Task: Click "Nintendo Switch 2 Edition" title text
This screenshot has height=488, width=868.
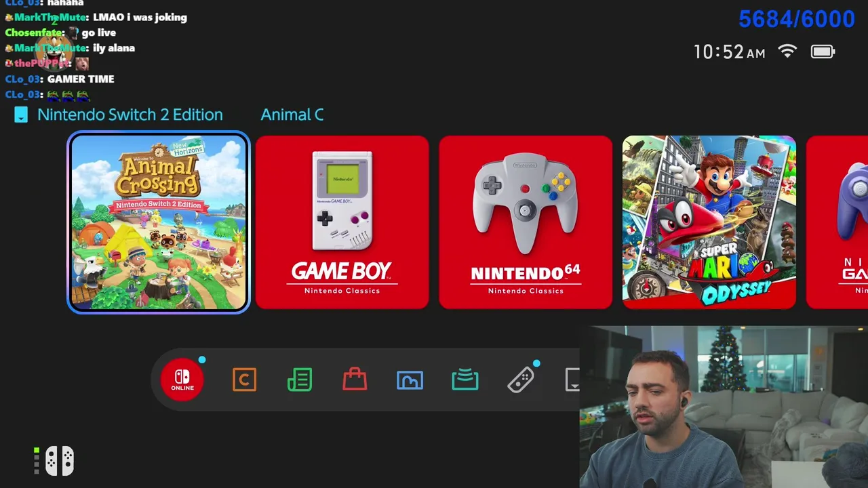Action: 130,115
